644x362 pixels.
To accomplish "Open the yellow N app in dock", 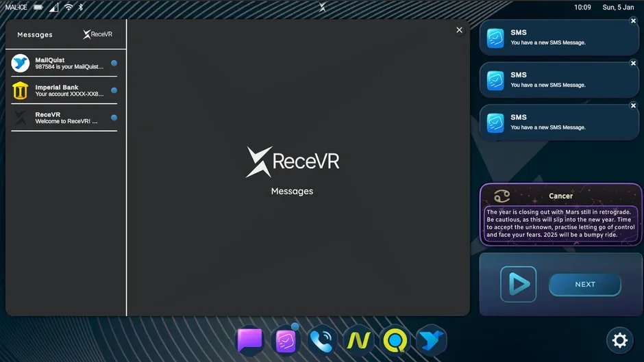I will click(x=358, y=340).
